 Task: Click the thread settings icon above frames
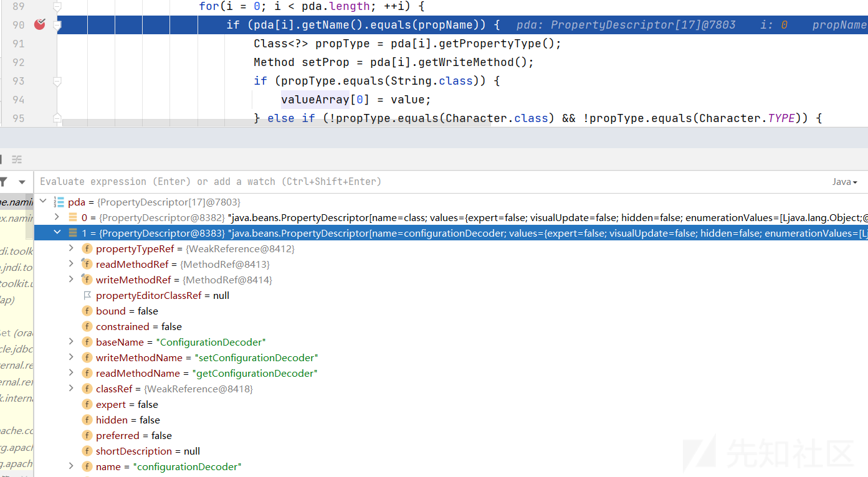(x=17, y=159)
